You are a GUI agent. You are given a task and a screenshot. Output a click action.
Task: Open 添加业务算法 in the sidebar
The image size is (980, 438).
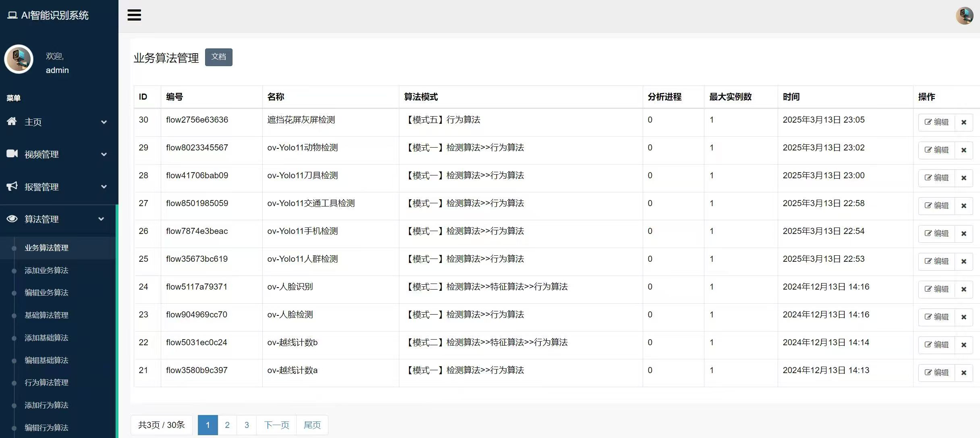(x=46, y=270)
